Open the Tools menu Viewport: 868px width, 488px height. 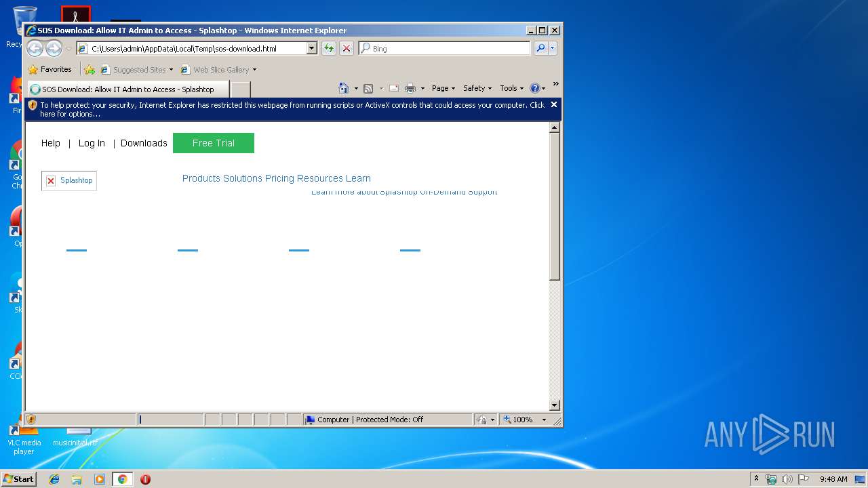[x=511, y=88]
